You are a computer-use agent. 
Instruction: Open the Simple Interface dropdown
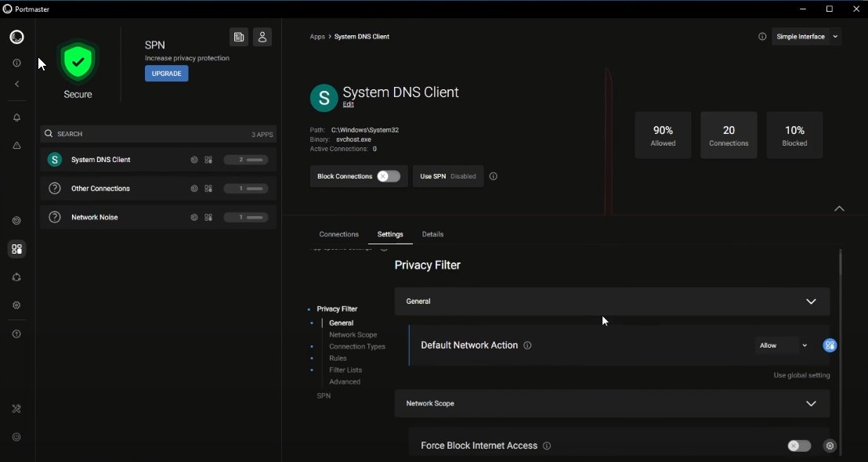pyautogui.click(x=807, y=37)
